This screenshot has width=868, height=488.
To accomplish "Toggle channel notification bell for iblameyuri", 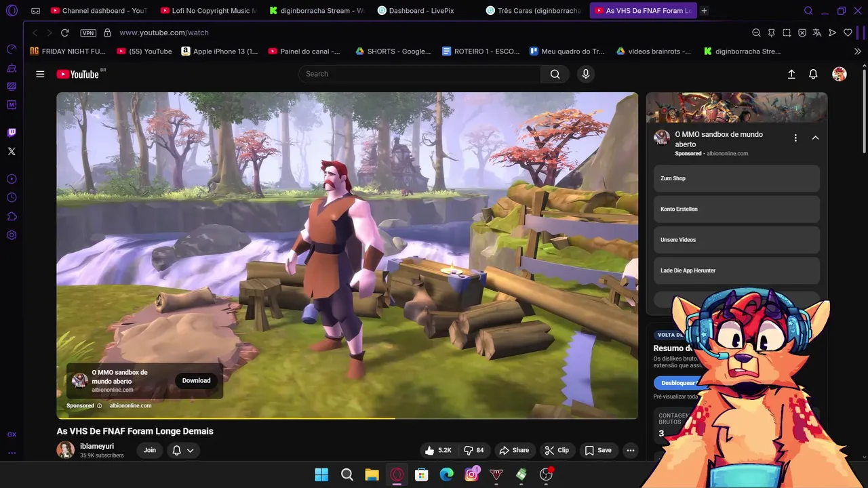I will [182, 450].
